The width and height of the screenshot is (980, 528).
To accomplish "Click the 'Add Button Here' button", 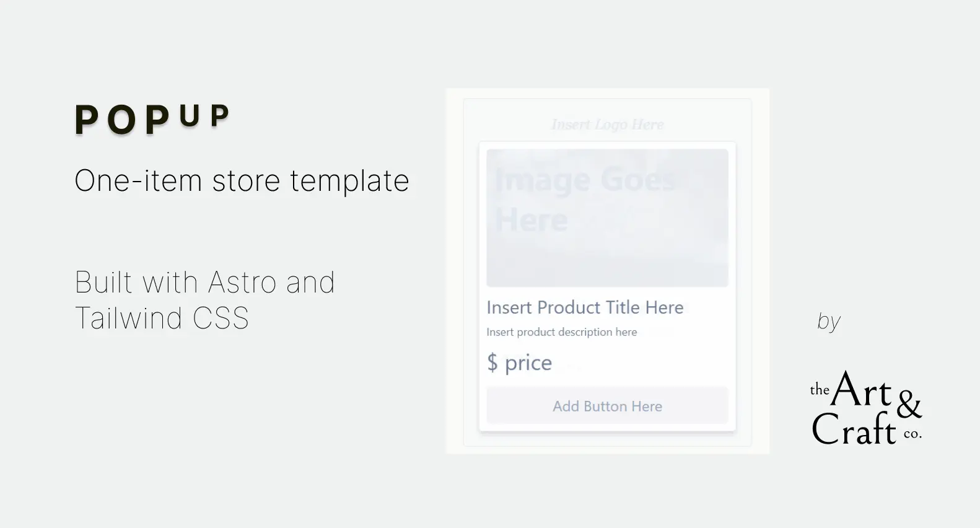I will pyautogui.click(x=607, y=406).
